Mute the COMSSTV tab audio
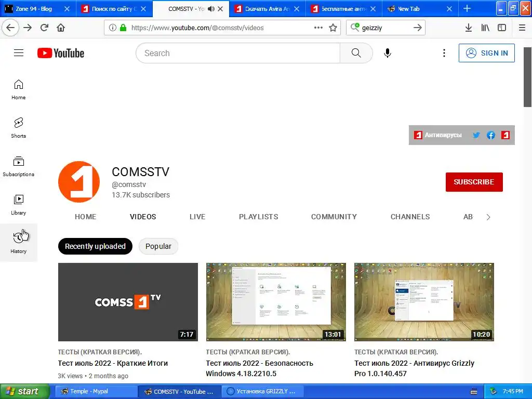532x399 pixels. (x=211, y=9)
